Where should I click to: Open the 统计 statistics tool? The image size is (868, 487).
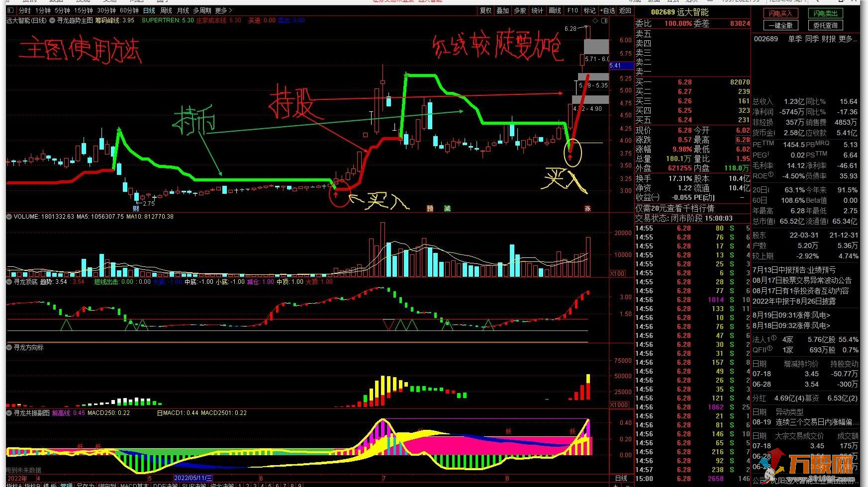(538, 10)
